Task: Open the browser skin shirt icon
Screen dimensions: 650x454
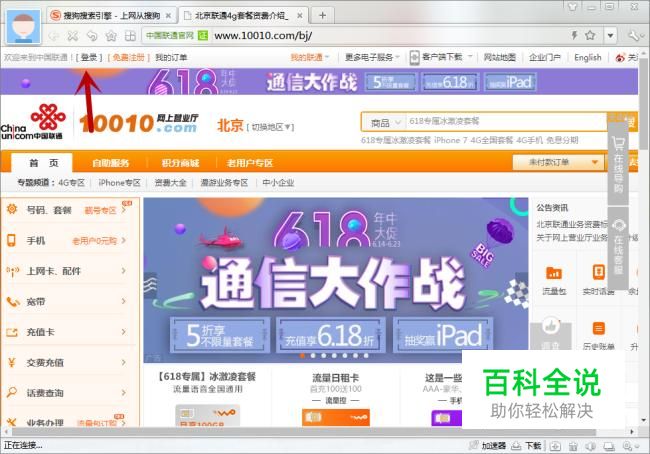Action: [573, 6]
